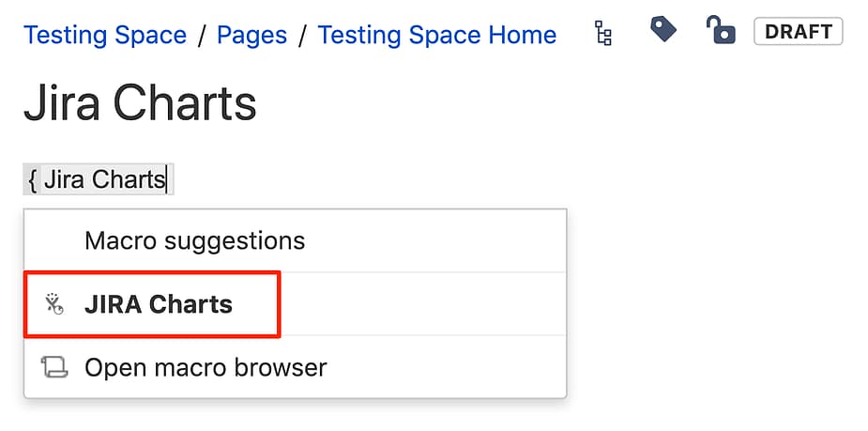Click the first breadcrumb slash separator
The image size is (868, 431).
pyautogui.click(x=202, y=36)
